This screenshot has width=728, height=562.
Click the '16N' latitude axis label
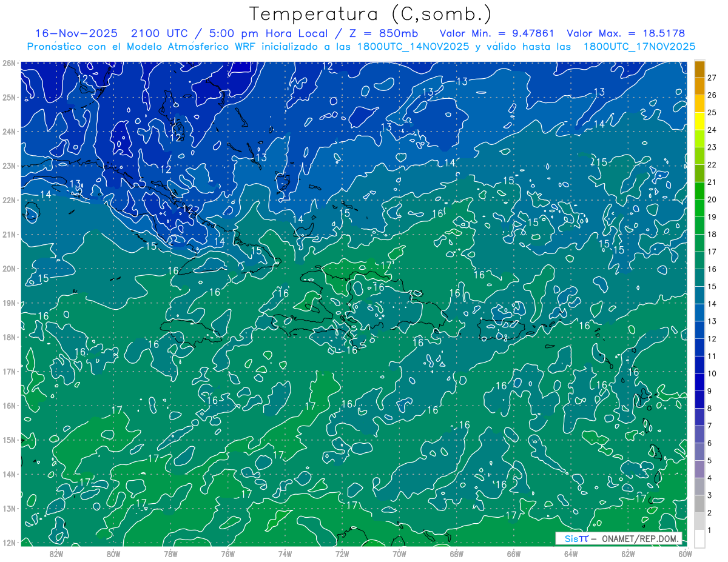[8, 406]
